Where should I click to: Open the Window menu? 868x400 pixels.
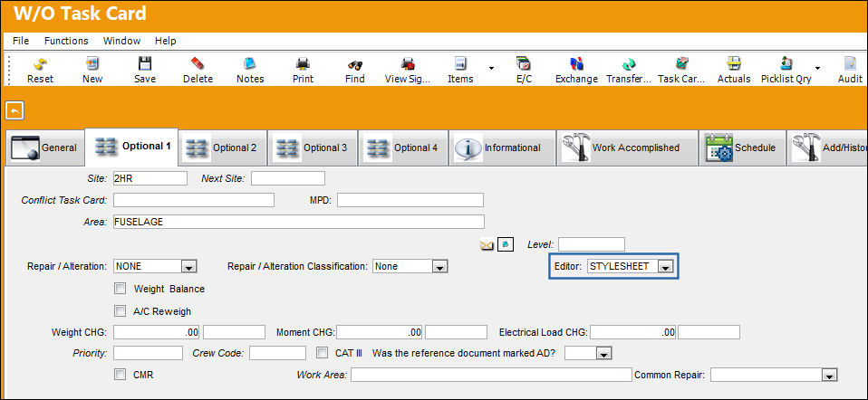(121, 41)
